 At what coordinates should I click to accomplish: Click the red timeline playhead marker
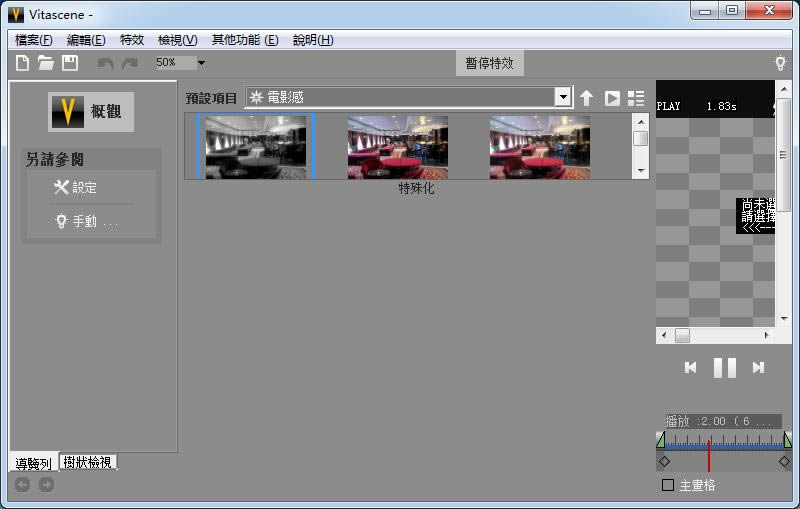point(709,455)
